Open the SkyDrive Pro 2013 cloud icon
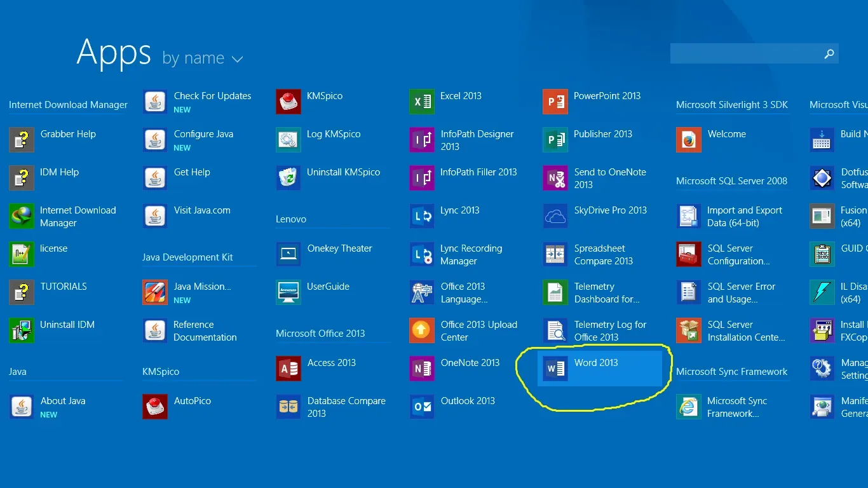Screen dimensions: 868x488 coord(555,216)
